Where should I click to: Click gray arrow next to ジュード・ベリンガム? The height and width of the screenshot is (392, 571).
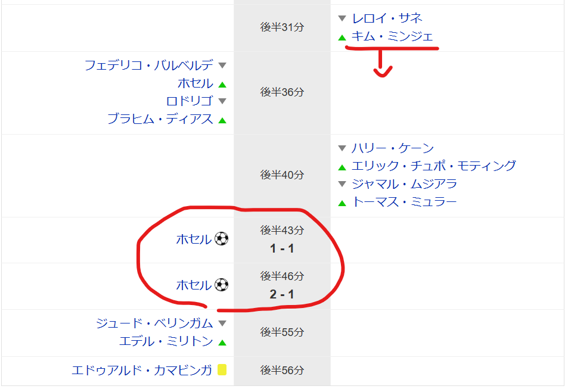(222, 324)
